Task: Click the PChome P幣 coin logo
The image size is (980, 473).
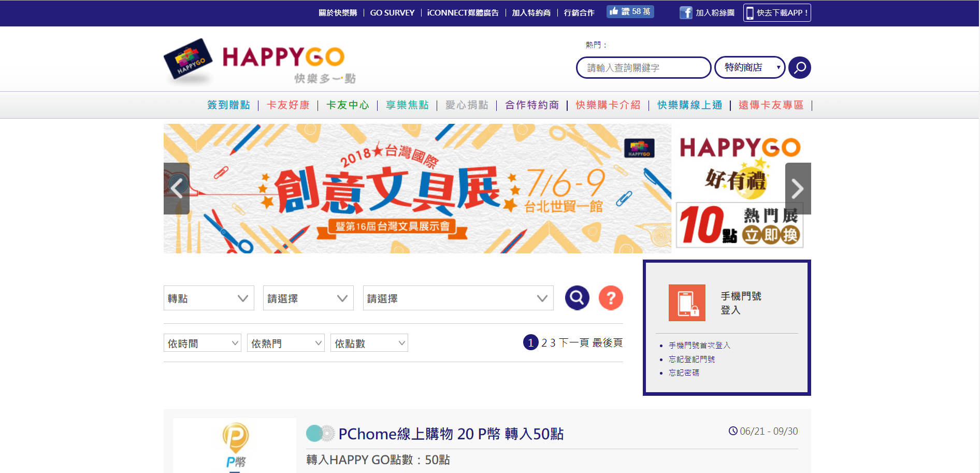Action: click(x=236, y=446)
